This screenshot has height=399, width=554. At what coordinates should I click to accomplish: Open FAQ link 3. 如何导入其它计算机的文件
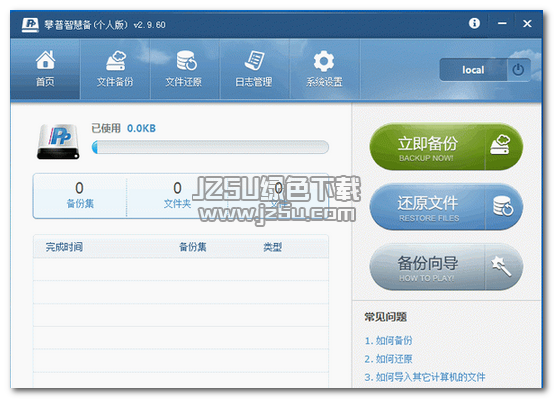(x=425, y=377)
